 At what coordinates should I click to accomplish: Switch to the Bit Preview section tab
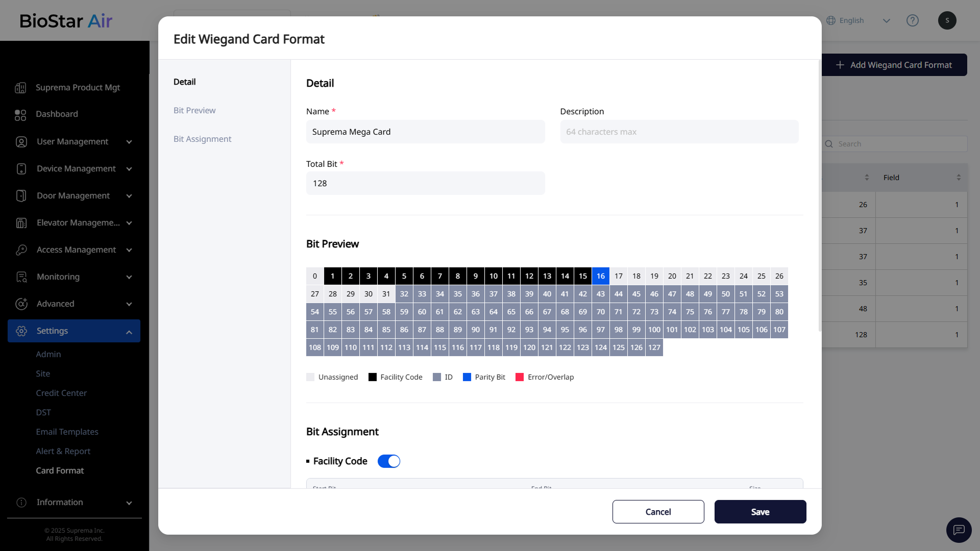(x=194, y=110)
